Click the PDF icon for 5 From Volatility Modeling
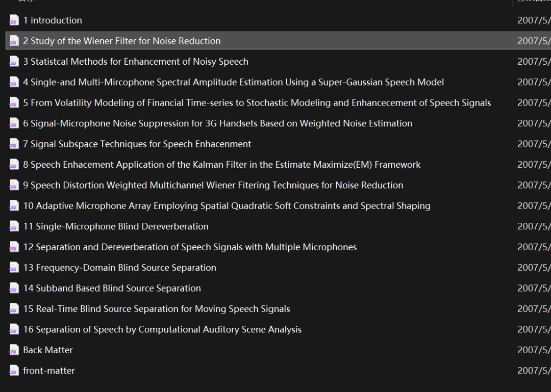551x392 pixels. coord(14,102)
